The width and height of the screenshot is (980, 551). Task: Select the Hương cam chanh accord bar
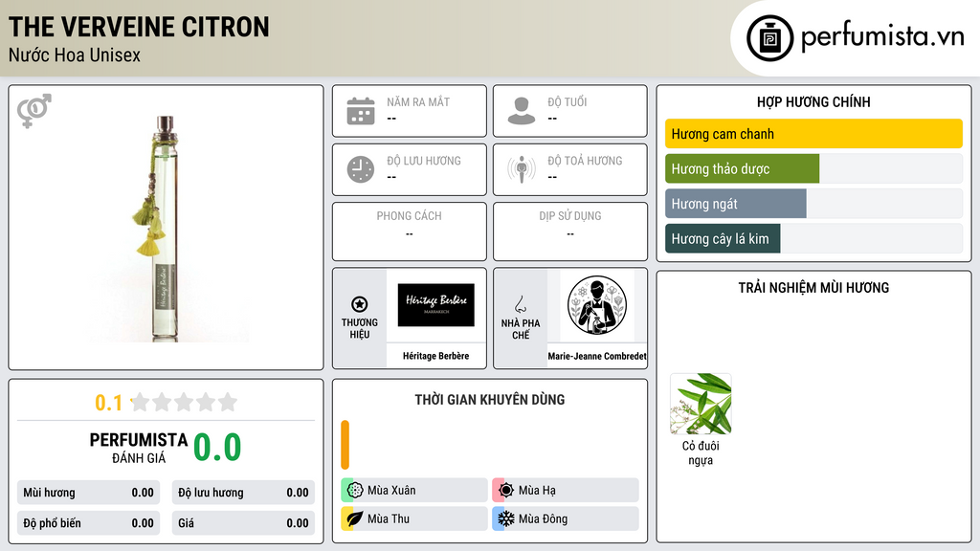813,134
